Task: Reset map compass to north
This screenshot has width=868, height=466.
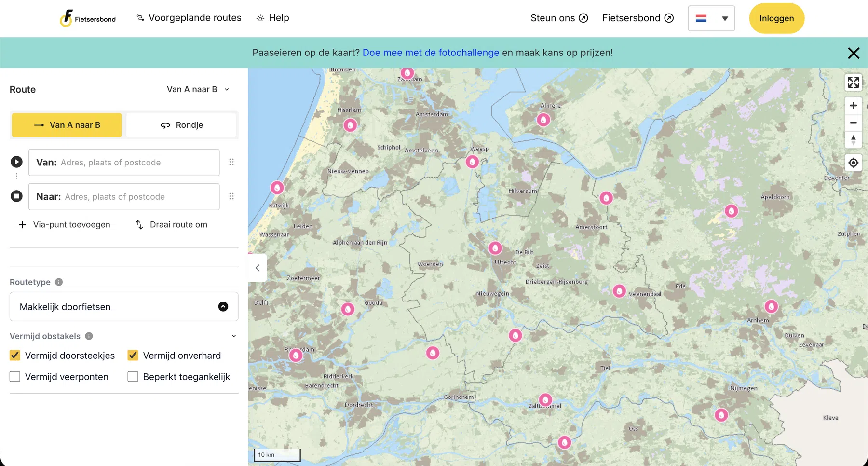Action: coord(854,140)
